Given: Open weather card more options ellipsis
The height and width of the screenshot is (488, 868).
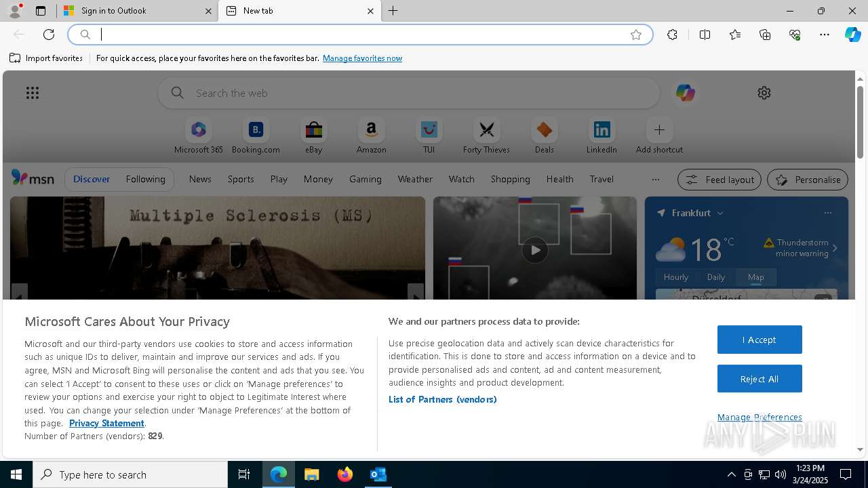Looking at the screenshot, I should coord(827,213).
